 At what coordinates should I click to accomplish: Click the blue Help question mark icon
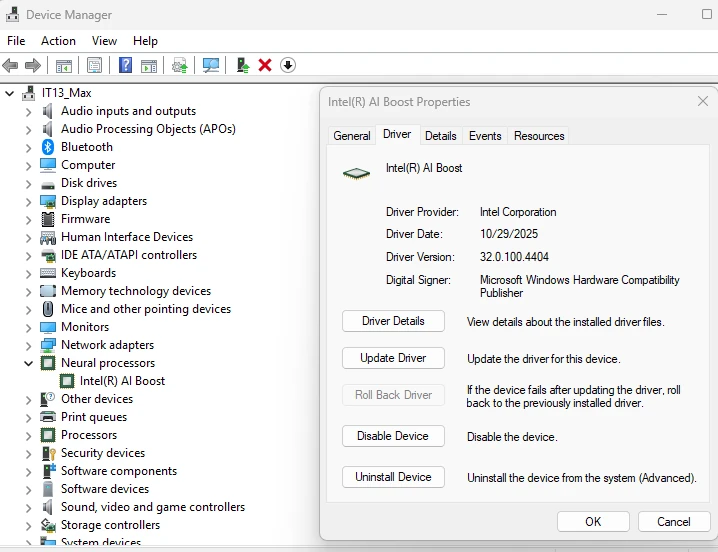click(125, 65)
